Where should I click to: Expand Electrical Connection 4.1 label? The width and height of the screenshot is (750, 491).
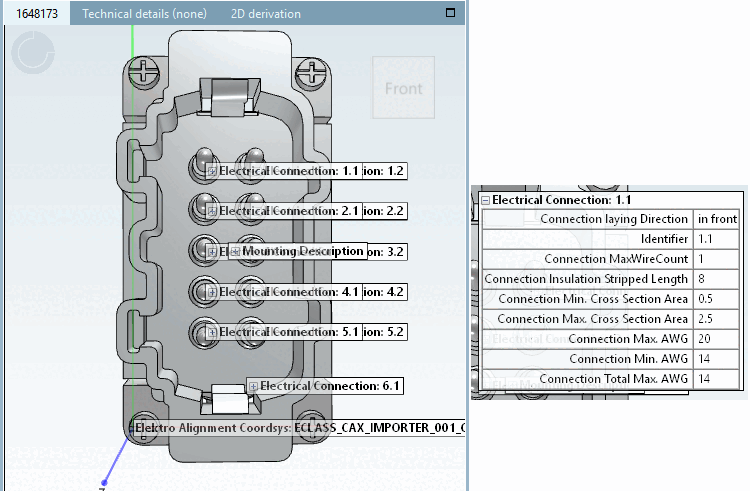(x=212, y=291)
